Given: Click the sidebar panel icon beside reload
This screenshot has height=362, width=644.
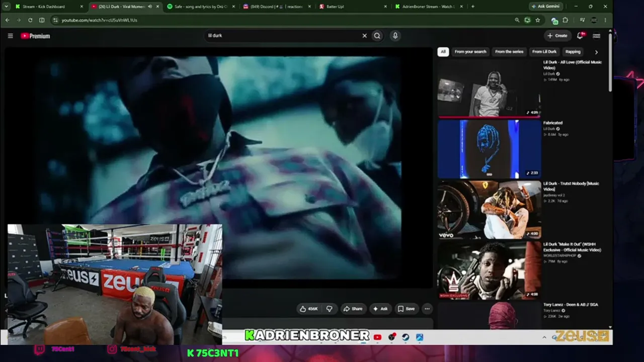Looking at the screenshot, I should tap(42, 20).
